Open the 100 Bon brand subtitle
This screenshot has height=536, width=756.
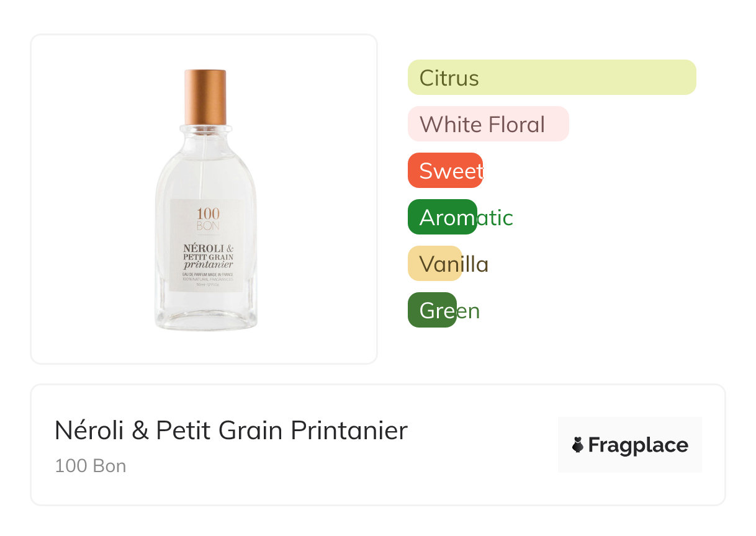[91, 466]
